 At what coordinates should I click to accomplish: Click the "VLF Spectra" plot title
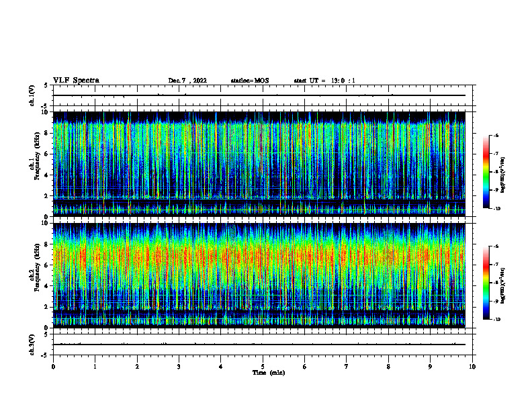[76, 80]
